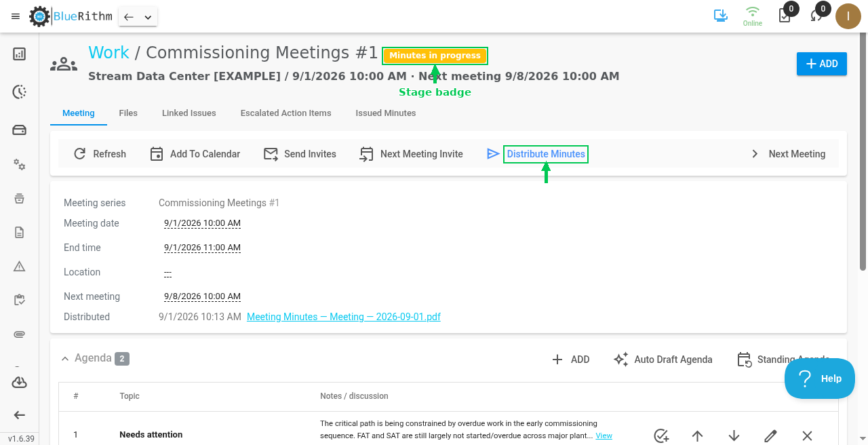This screenshot has width=868, height=445.
Task: Click the Work breadcrumb link
Action: point(108,52)
